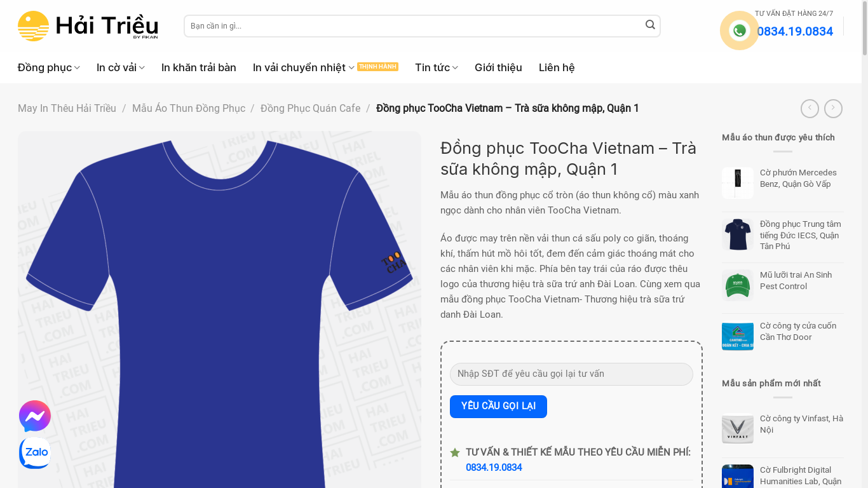Expand the Tin tức menu chevron
Image resolution: width=868 pixels, height=488 pixels.
click(455, 68)
